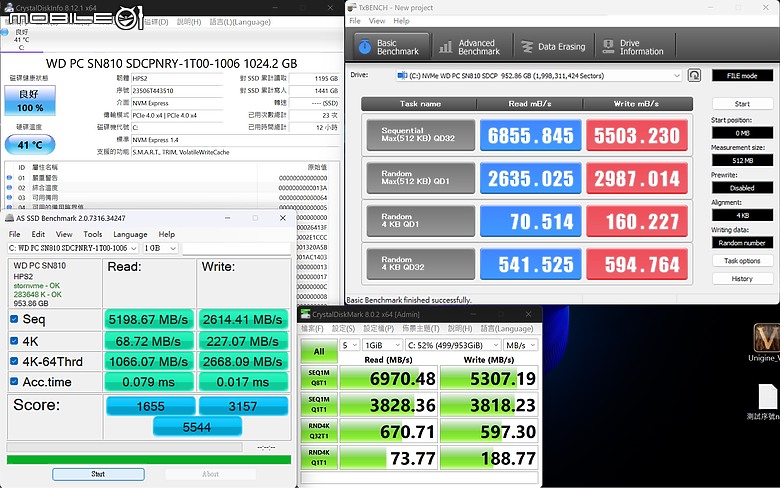The image size is (780, 488).
Task: Click the Alignment 4 KB field
Action: [742, 215]
